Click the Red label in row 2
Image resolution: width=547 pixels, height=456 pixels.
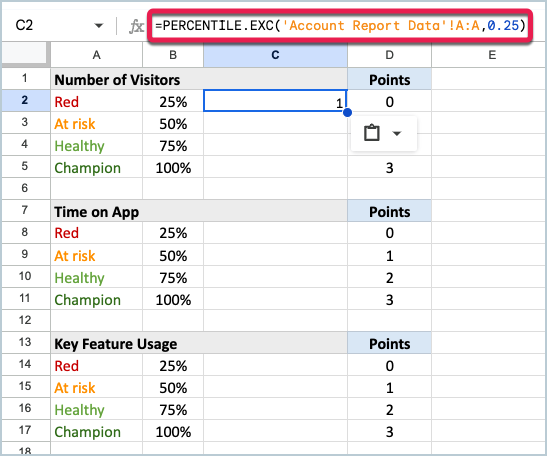67,102
